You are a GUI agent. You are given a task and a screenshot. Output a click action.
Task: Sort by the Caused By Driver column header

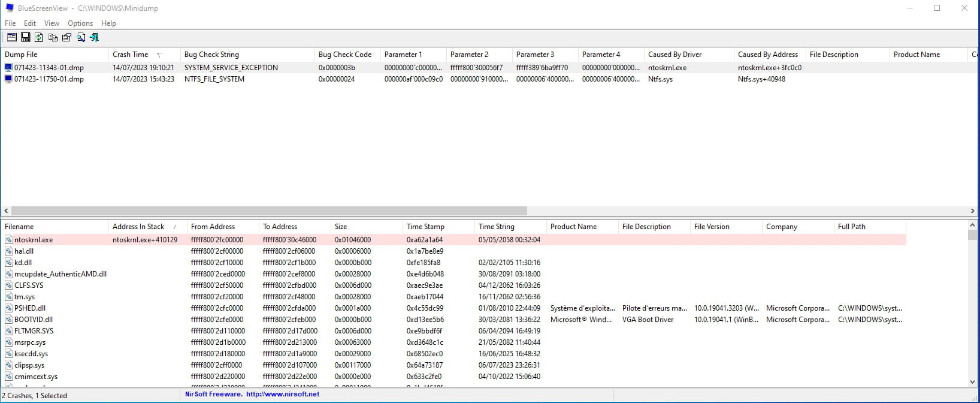click(x=689, y=55)
